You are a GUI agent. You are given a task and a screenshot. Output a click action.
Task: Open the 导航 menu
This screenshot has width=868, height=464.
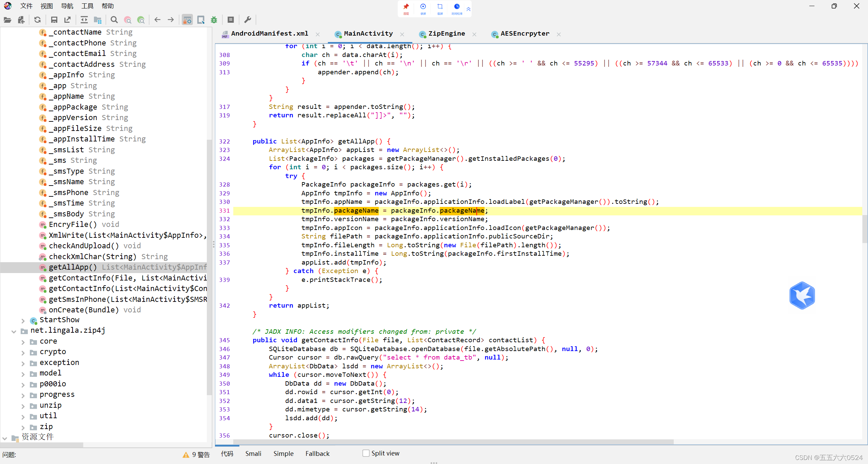click(x=67, y=6)
